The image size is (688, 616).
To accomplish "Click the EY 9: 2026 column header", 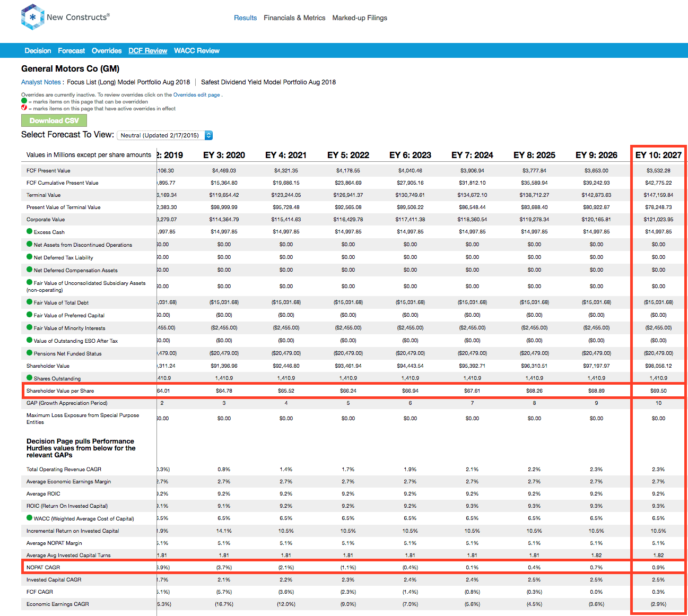I will (x=596, y=155).
